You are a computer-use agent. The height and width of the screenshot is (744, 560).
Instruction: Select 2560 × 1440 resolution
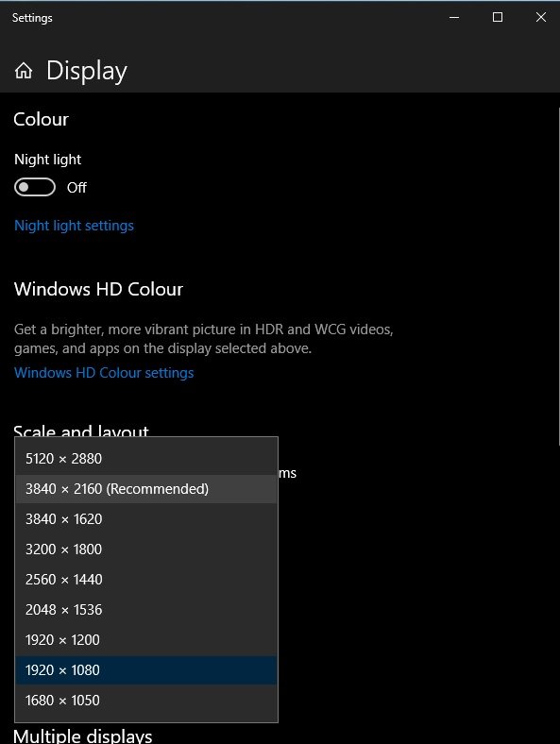pyautogui.click(x=146, y=580)
